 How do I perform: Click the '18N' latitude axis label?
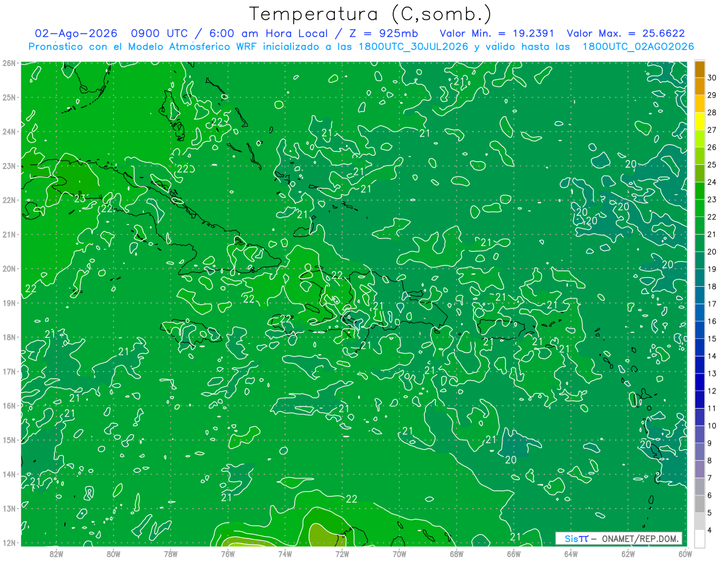(x=9, y=337)
